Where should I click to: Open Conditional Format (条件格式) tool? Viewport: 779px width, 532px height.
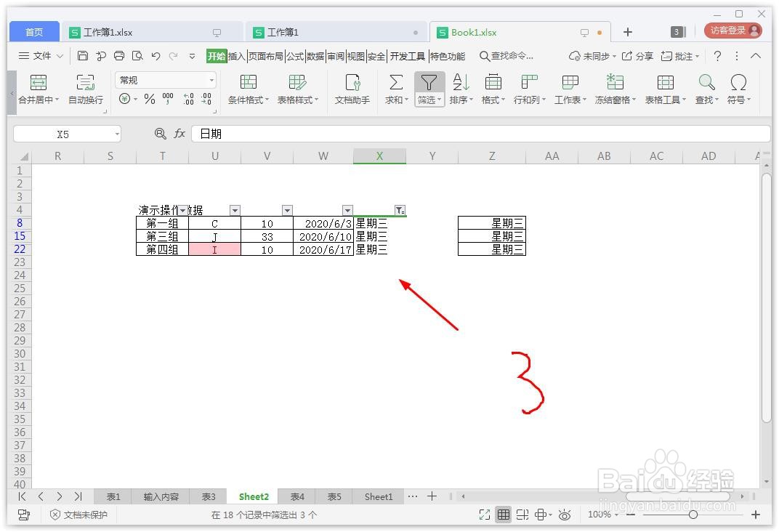[x=248, y=89]
